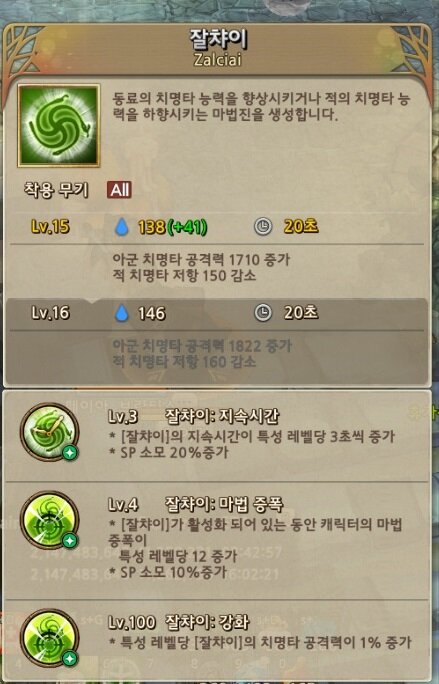This screenshot has width=439, height=684.
Task: Click the clock cooldown icon on Lv.16 row
Action: [x=263, y=313]
